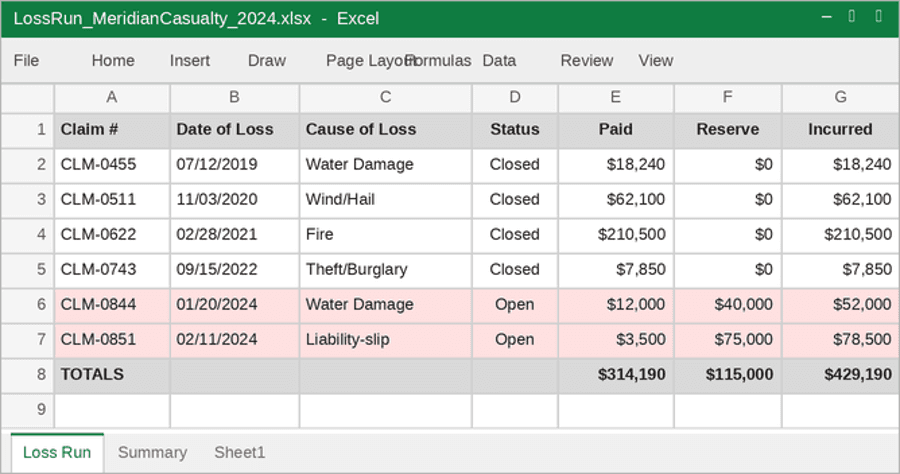Open the Insert ribbon tab

tap(189, 60)
